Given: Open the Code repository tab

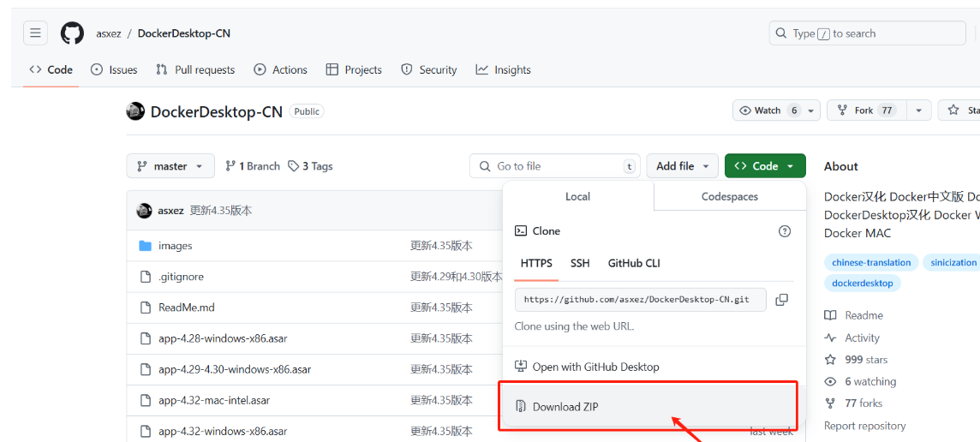Looking at the screenshot, I should click(x=51, y=70).
